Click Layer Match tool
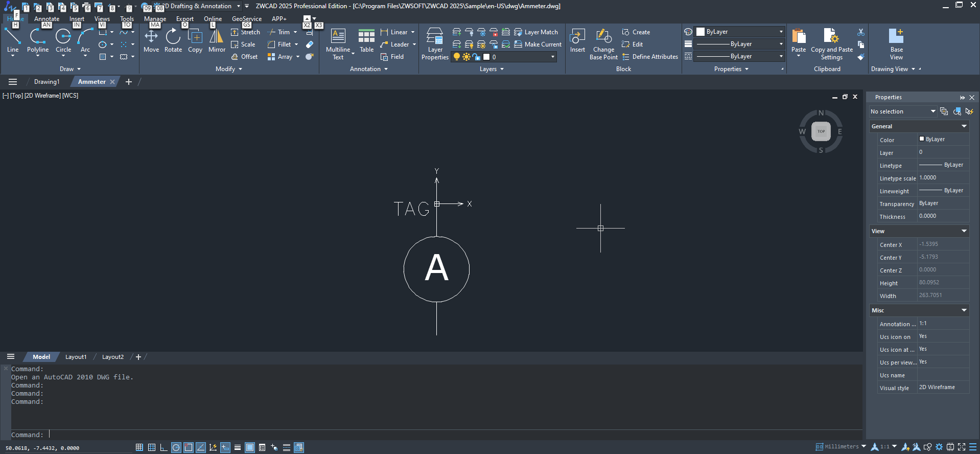The height and width of the screenshot is (454, 980). (536, 32)
